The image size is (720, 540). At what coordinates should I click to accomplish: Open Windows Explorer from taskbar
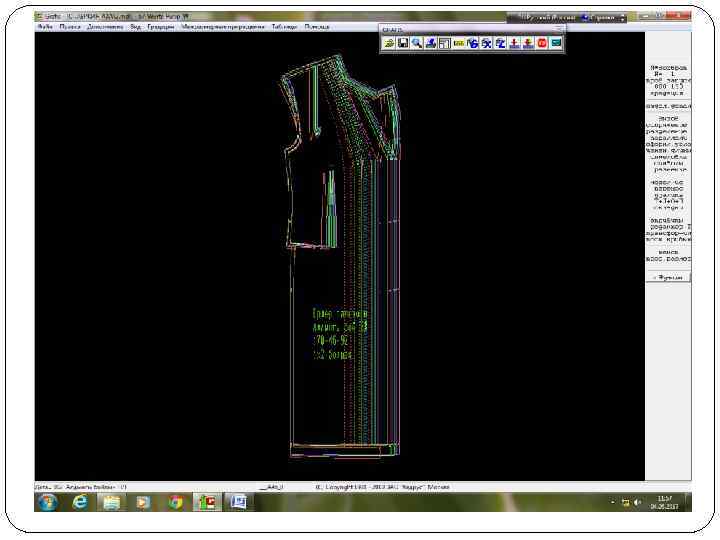112,502
